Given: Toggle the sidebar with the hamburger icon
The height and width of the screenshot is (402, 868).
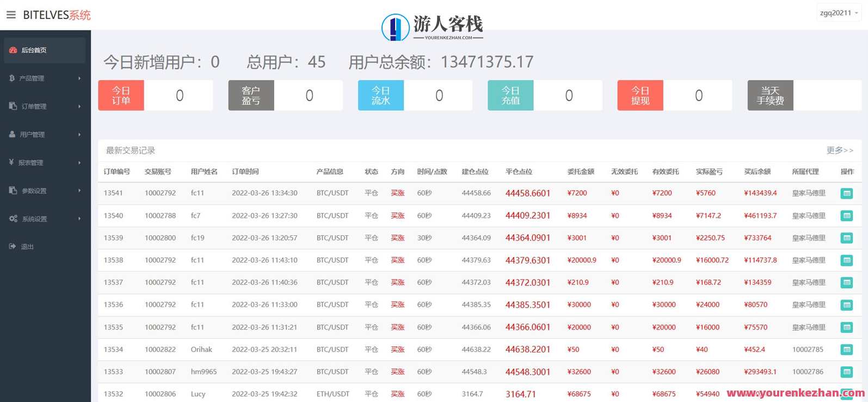Looking at the screenshot, I should coord(11,15).
